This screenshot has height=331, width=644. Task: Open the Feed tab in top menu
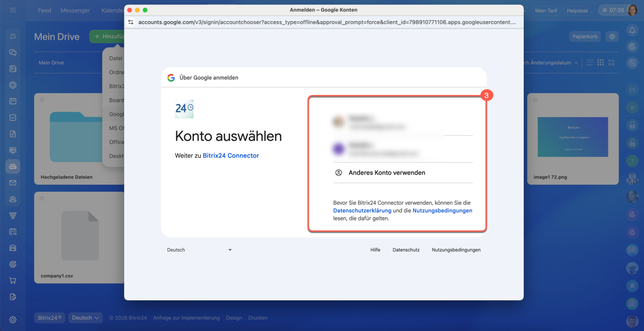coord(44,11)
